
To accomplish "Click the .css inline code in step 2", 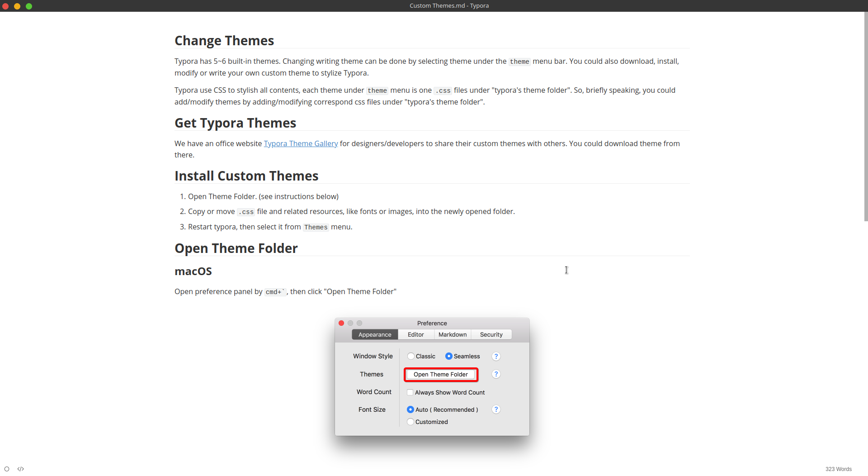I will (x=246, y=212).
